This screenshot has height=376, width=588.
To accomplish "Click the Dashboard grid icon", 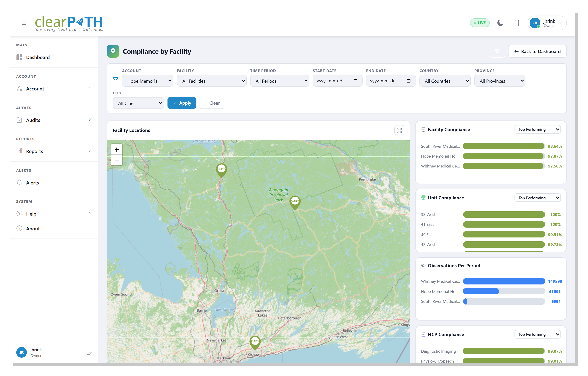I will [19, 57].
